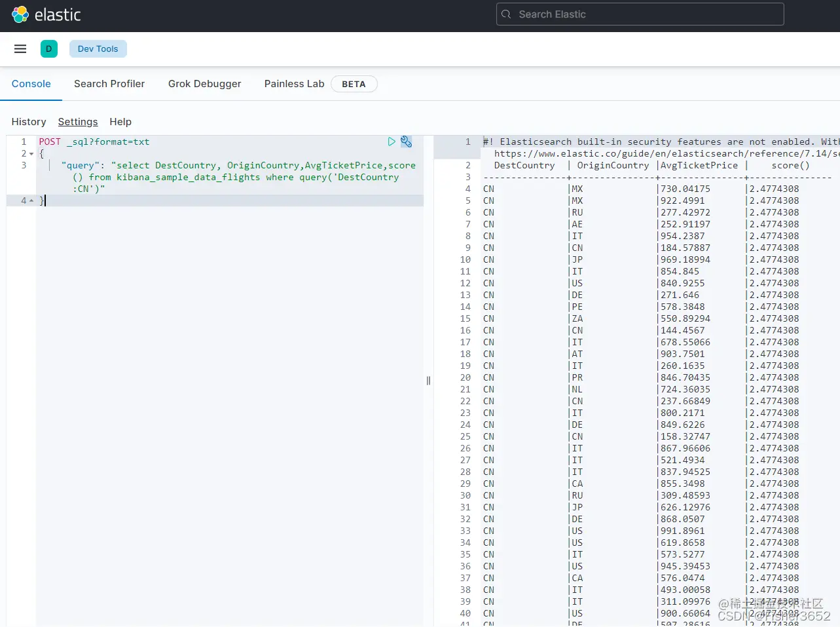Screen dimensions: 840x627
Task: Select origin NL in output row 21
Action: tap(577, 389)
